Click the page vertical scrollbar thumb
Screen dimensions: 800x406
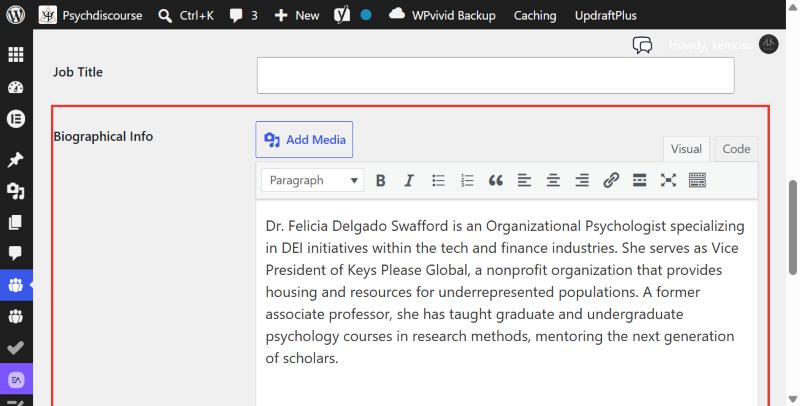(x=793, y=227)
